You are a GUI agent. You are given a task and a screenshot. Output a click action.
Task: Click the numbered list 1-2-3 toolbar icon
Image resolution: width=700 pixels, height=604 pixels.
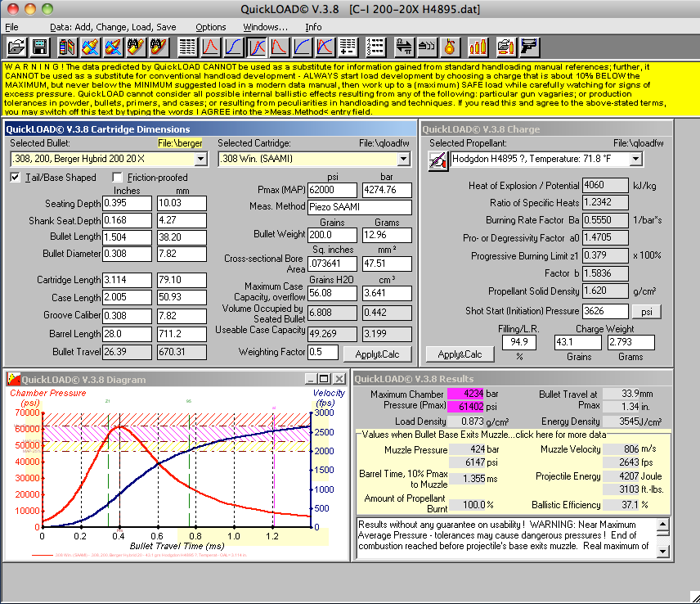pyautogui.click(x=375, y=47)
